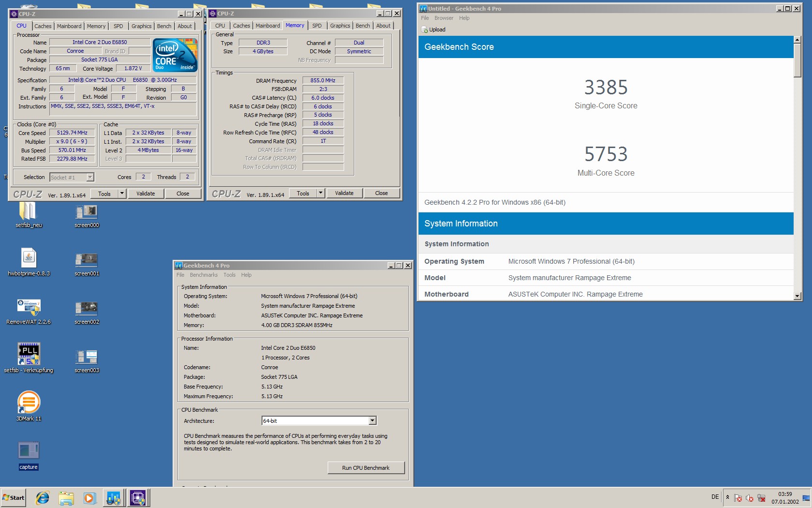Open the File menu in Geekbench 4 Pro
Screen dimensions: 812x508
click(x=180, y=275)
